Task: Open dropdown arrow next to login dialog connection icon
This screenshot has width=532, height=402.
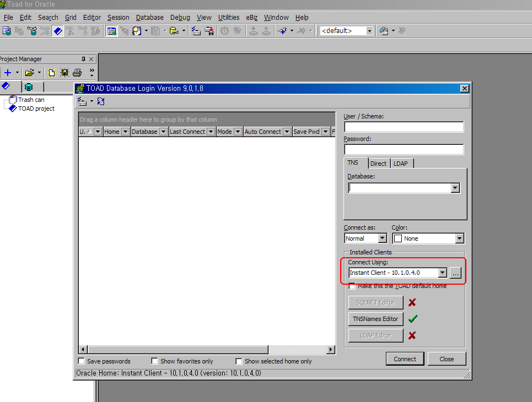Action: coord(92,101)
